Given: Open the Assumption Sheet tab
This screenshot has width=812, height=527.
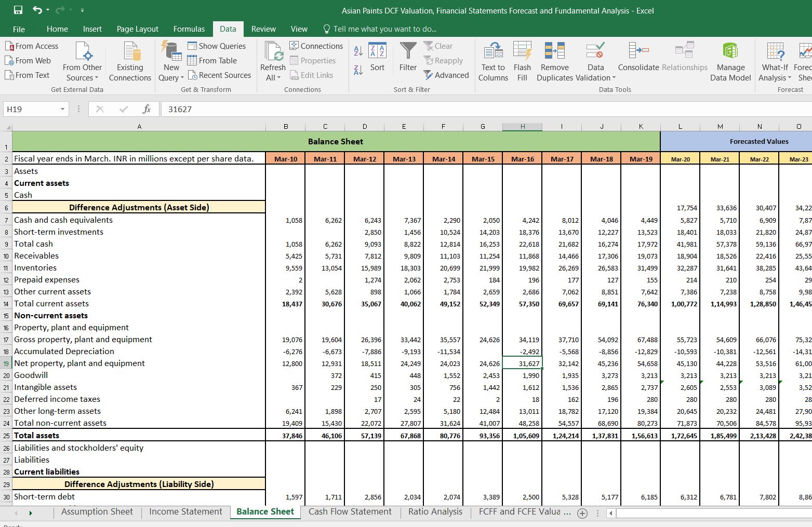Looking at the screenshot, I should pos(97,512).
